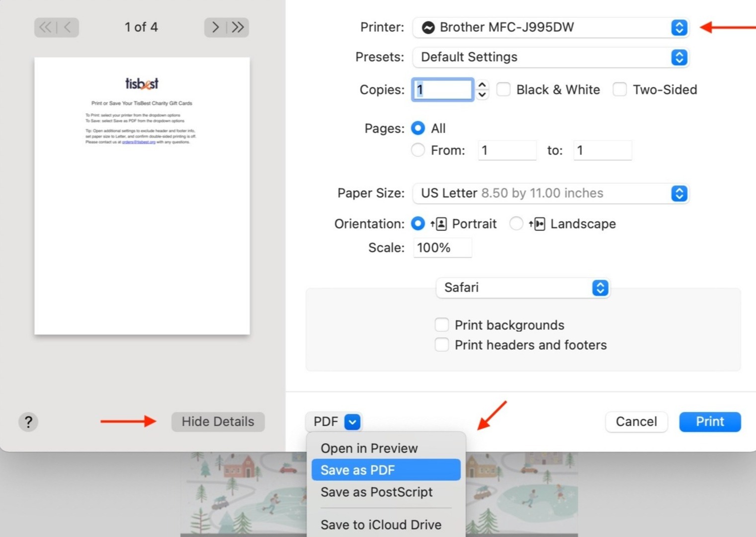Select Open in Preview option
Viewport: 756px width, 537px height.
tap(369, 448)
